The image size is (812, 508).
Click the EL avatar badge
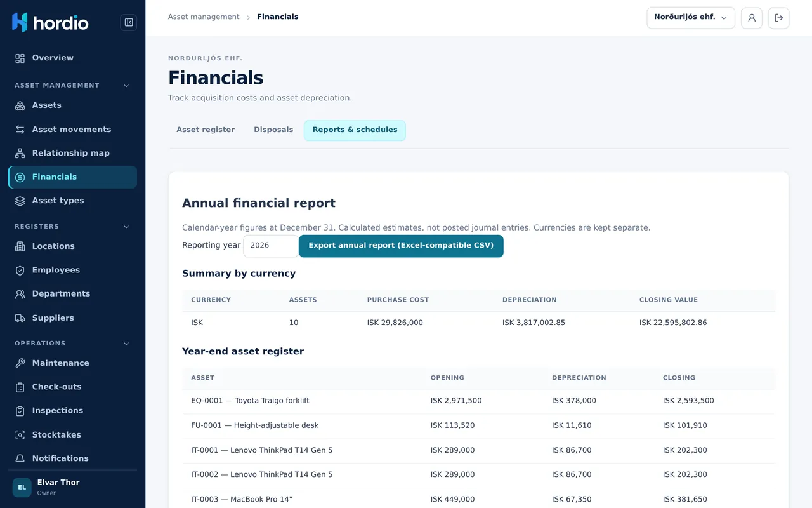click(22, 488)
